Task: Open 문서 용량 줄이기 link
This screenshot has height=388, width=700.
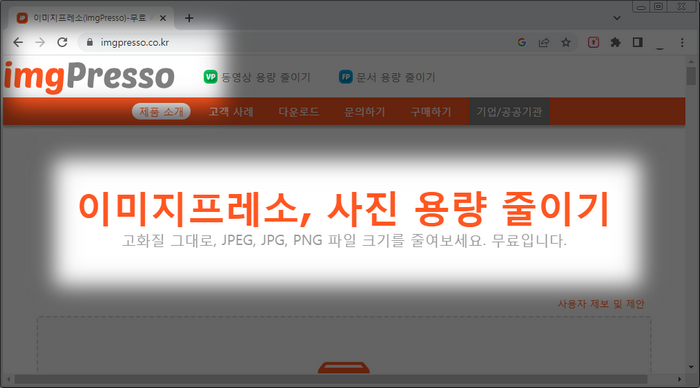Action: tap(396, 77)
